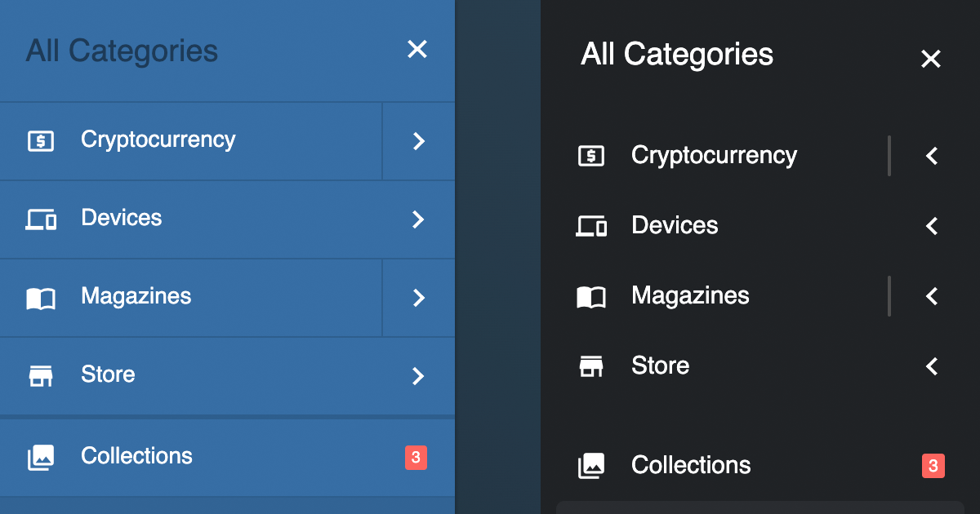Click the Store icon in blue panel
The width and height of the screenshot is (980, 514).
coord(41,375)
